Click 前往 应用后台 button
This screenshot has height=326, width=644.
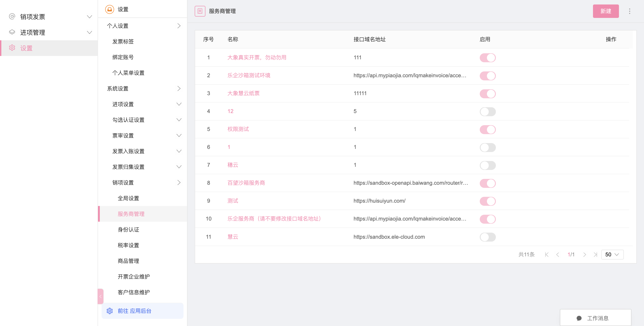143,311
